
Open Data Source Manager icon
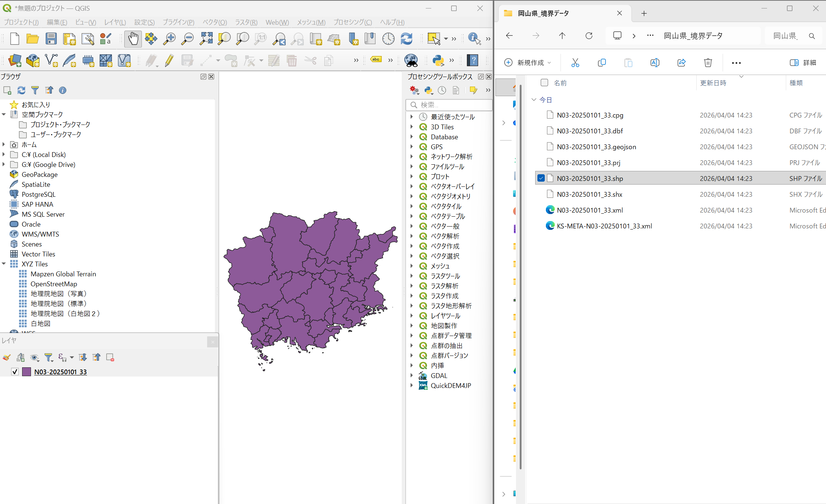click(15, 60)
